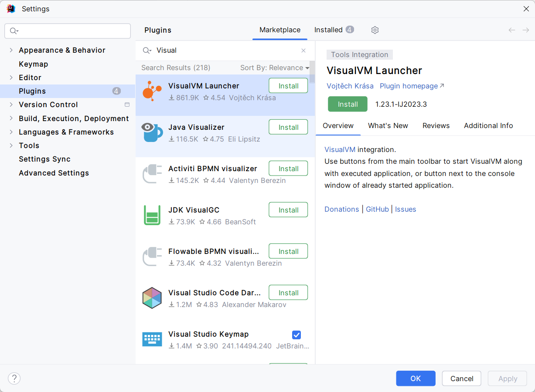Open the Reviews tab

[x=436, y=125]
